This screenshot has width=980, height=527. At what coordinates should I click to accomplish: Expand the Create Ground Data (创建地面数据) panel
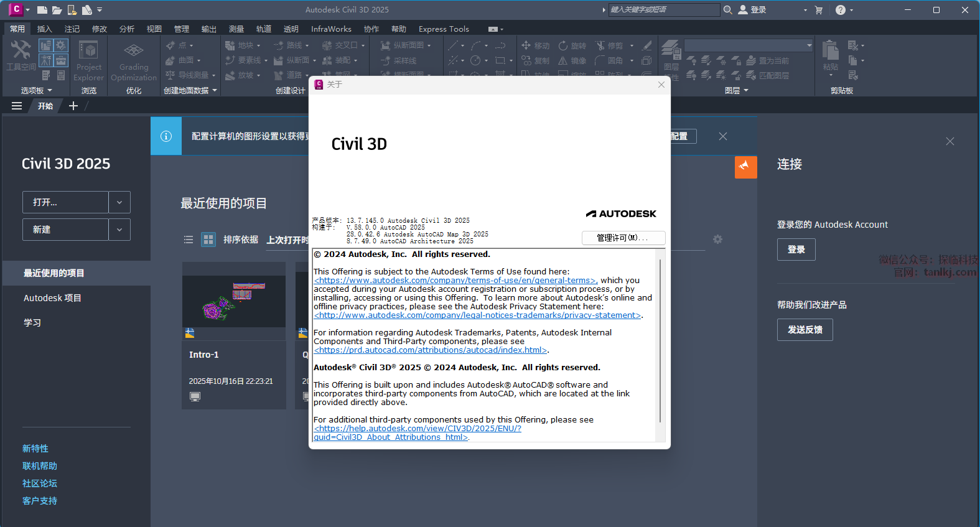(190, 91)
